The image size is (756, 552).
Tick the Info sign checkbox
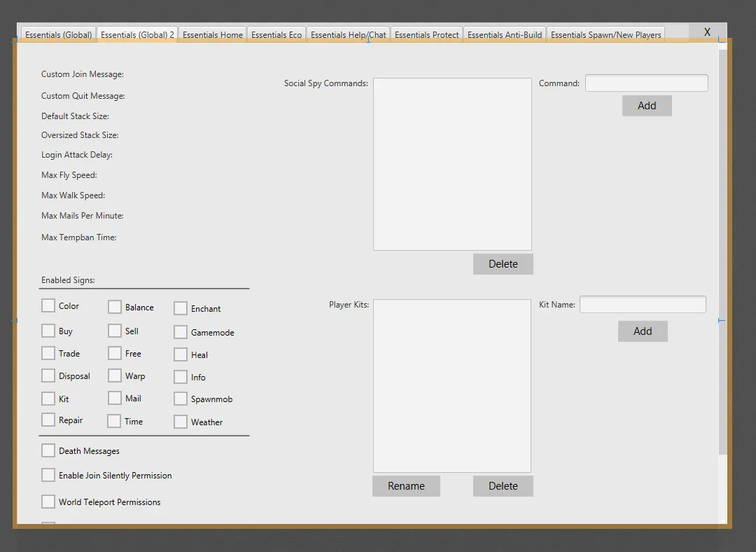point(181,377)
